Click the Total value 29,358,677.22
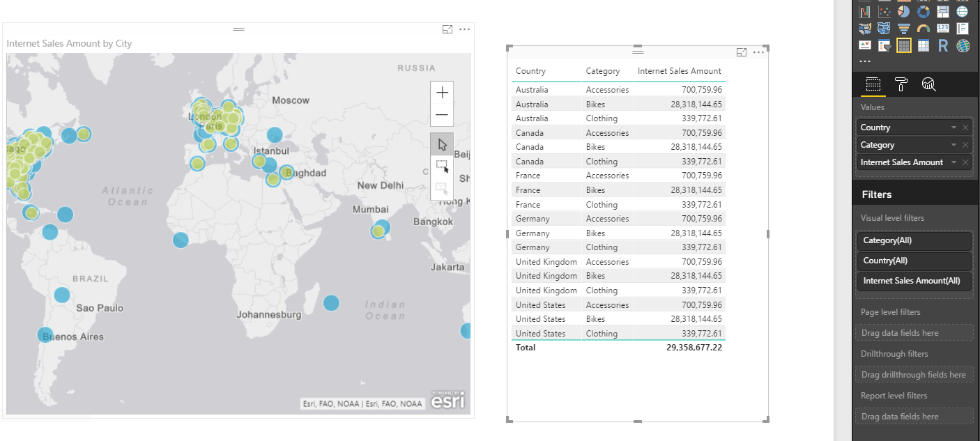 tap(694, 347)
